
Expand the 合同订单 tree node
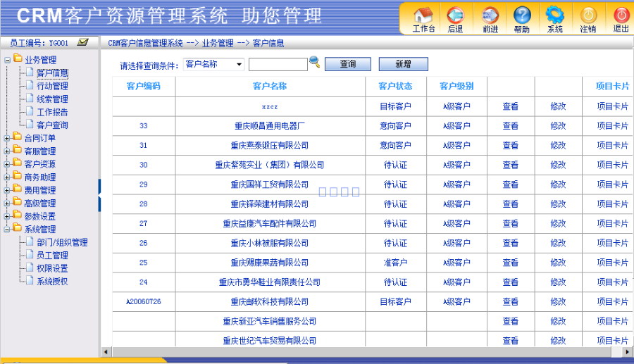click(x=7, y=138)
